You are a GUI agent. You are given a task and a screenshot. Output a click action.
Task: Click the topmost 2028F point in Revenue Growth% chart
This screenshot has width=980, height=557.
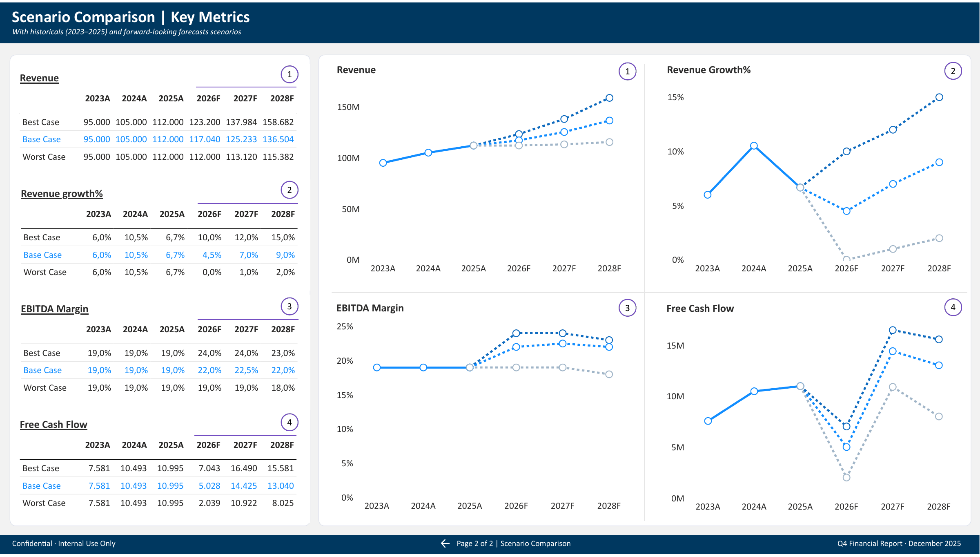939,97
